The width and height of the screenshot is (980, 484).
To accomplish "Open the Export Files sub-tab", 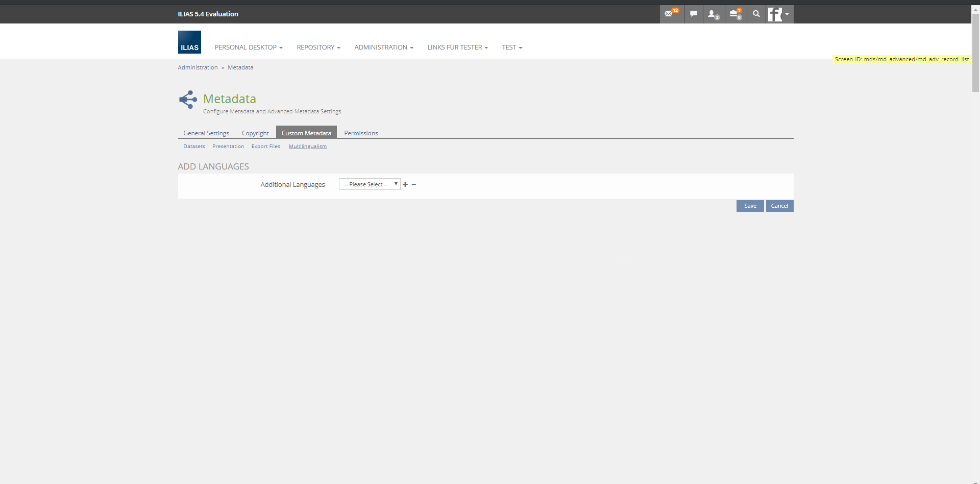I will 265,147.
